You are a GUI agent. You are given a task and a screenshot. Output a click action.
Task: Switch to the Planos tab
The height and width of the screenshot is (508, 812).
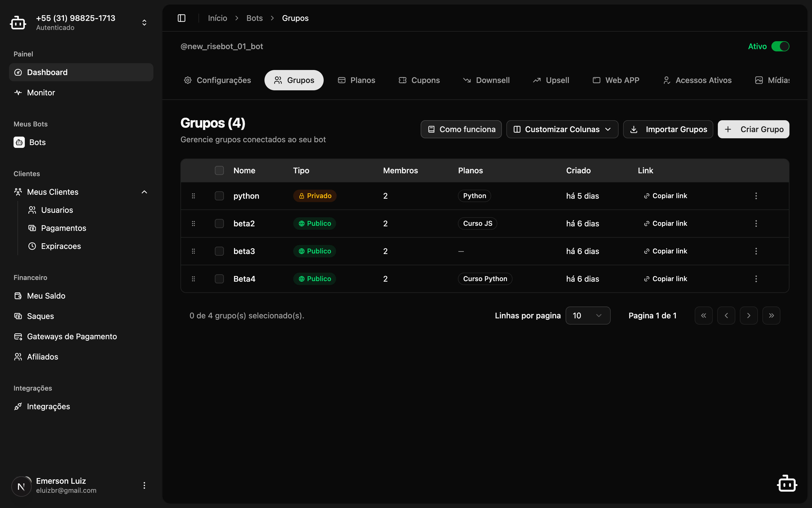356,80
